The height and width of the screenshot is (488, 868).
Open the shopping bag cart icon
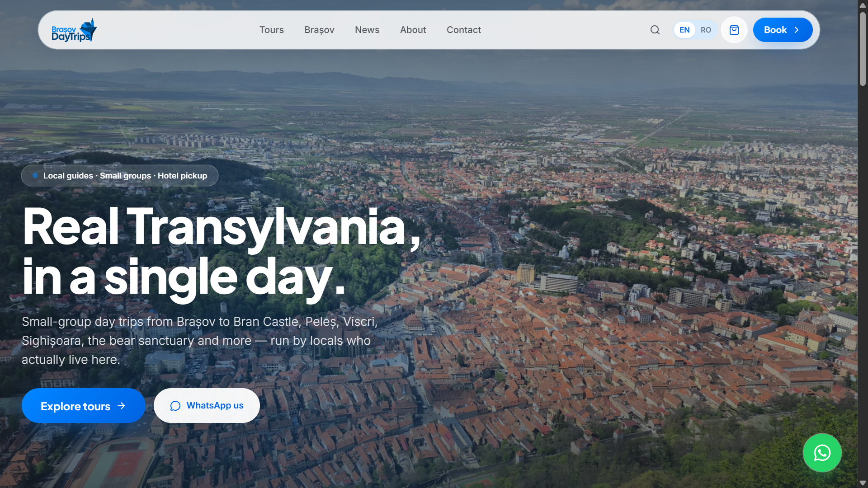click(x=734, y=30)
